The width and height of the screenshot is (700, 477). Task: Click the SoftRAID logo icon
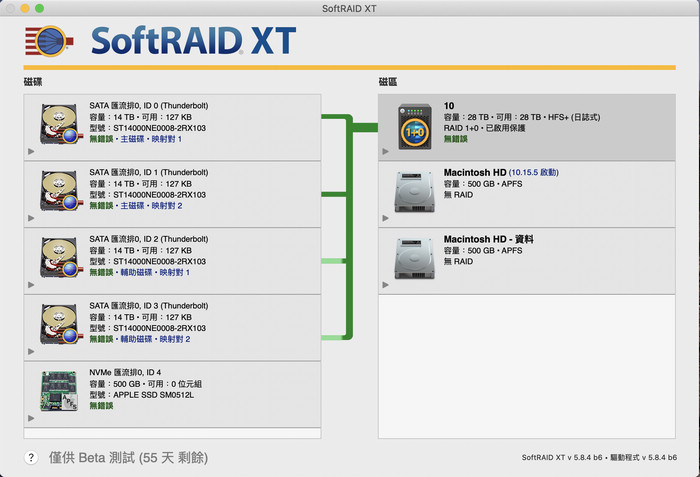pos(49,41)
